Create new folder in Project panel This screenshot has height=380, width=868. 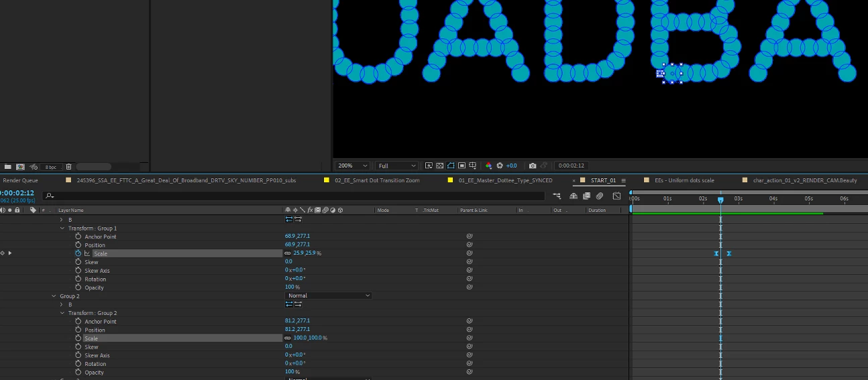coord(8,166)
